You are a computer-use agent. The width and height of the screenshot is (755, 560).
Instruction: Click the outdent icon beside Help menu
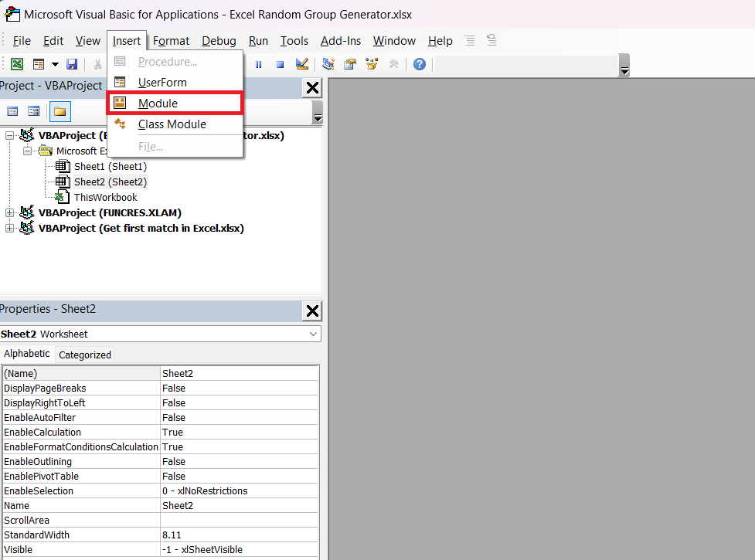pyautogui.click(x=491, y=40)
